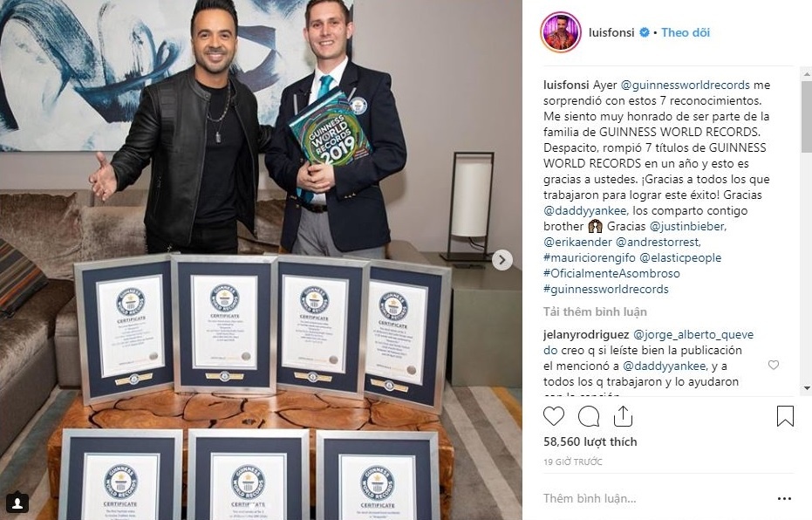
Task: Like jelanyrodriguez's comment with small heart
Action: [x=773, y=366]
